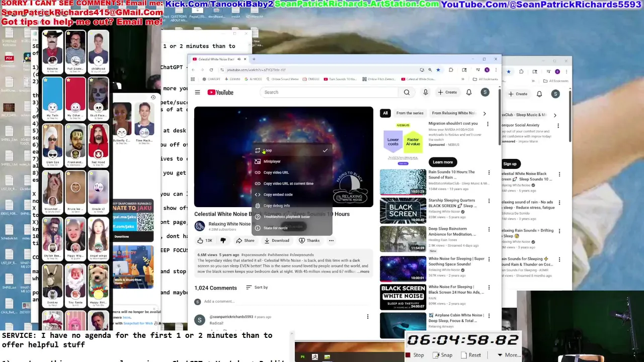644x362 pixels.
Task: Select the Skull Face lens in Snap Camera
Action: (98, 99)
